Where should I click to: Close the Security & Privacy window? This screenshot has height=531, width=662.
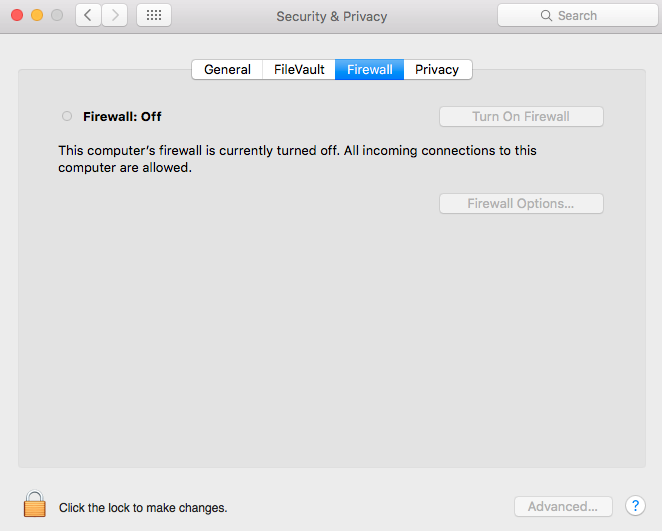coord(17,16)
